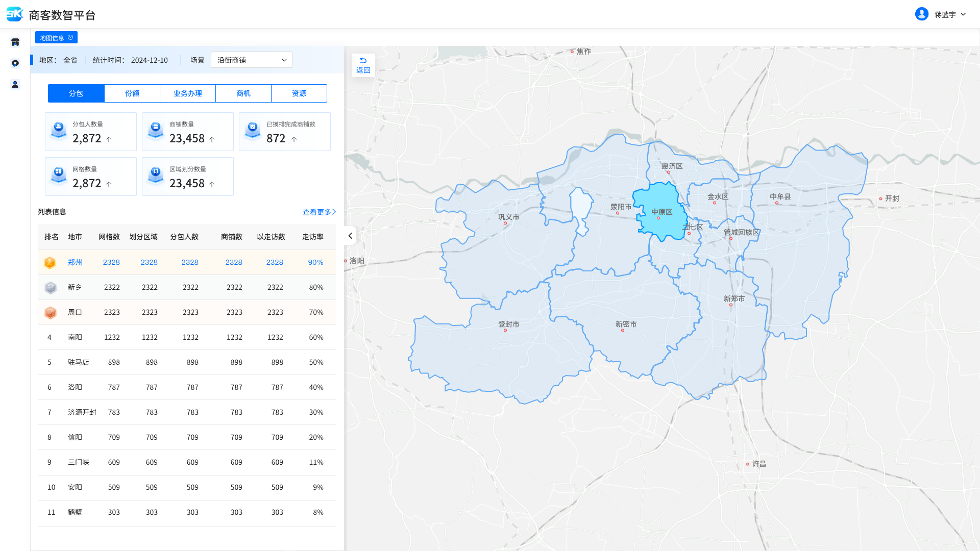The width and height of the screenshot is (980, 551).
Task: Click the user avatar at top right
Action: click(921, 14)
